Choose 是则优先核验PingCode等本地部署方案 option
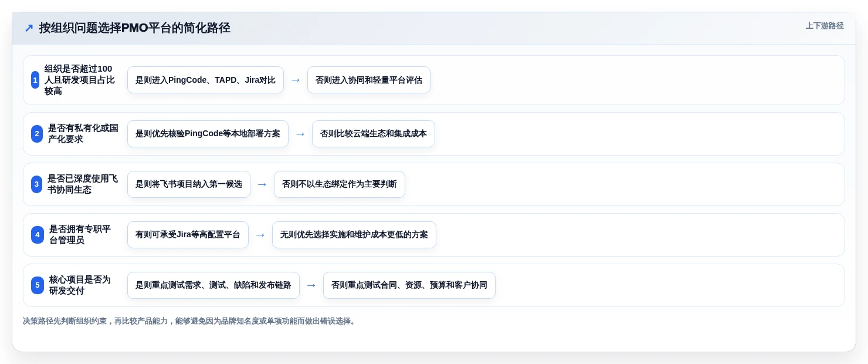 pyautogui.click(x=208, y=134)
